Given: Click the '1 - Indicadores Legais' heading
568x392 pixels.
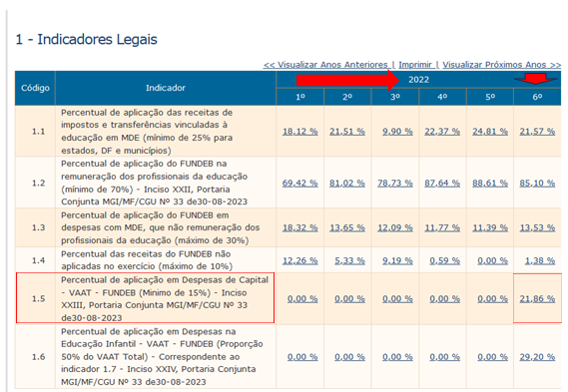Looking at the screenshot, I should click(x=86, y=40).
